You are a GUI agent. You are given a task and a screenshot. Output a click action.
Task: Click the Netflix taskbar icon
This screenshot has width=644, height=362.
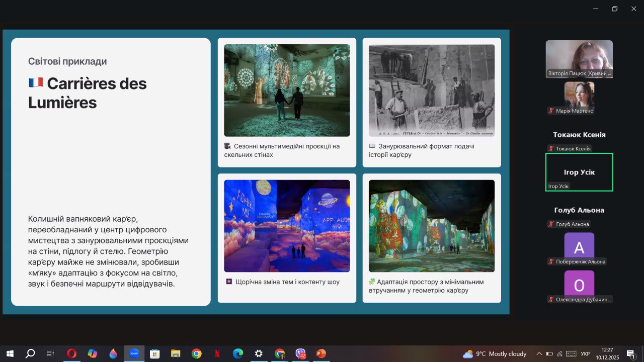tap(217, 353)
